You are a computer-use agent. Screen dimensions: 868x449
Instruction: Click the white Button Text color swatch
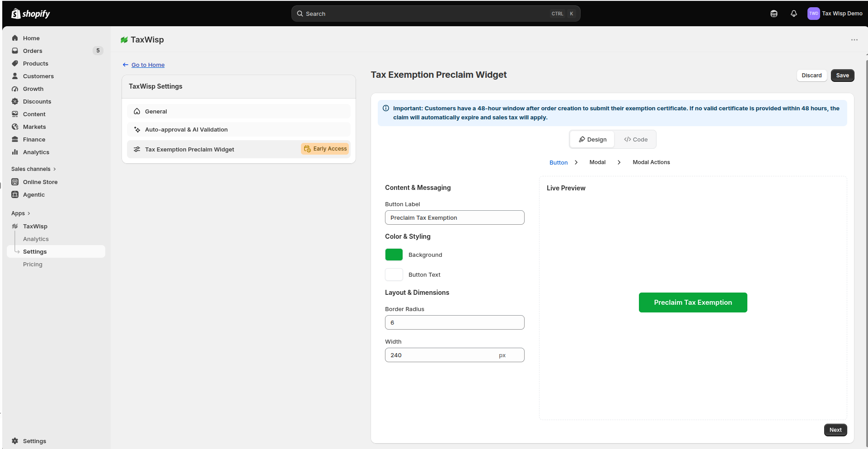(394, 274)
